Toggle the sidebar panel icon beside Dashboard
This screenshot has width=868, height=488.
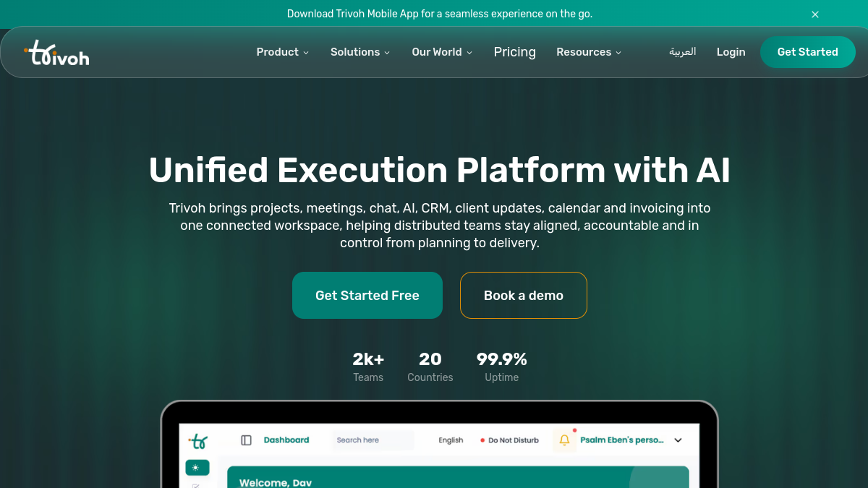pos(247,440)
